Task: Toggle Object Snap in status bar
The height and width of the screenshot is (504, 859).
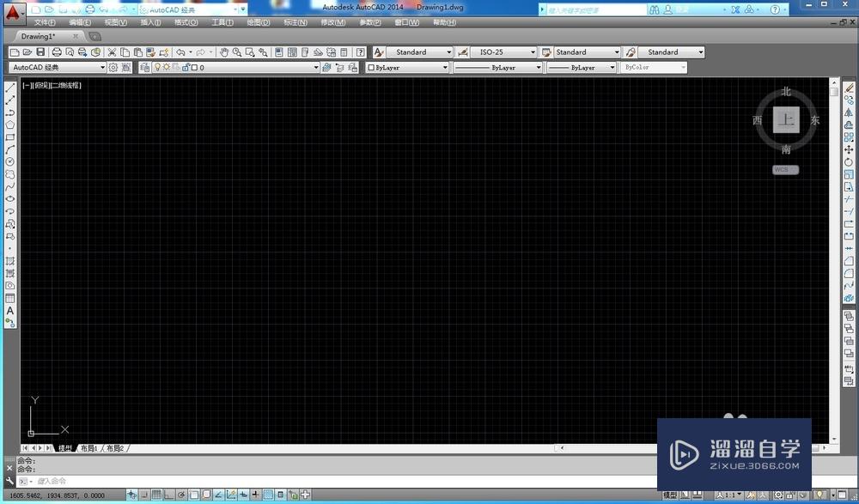Action: tap(194, 495)
